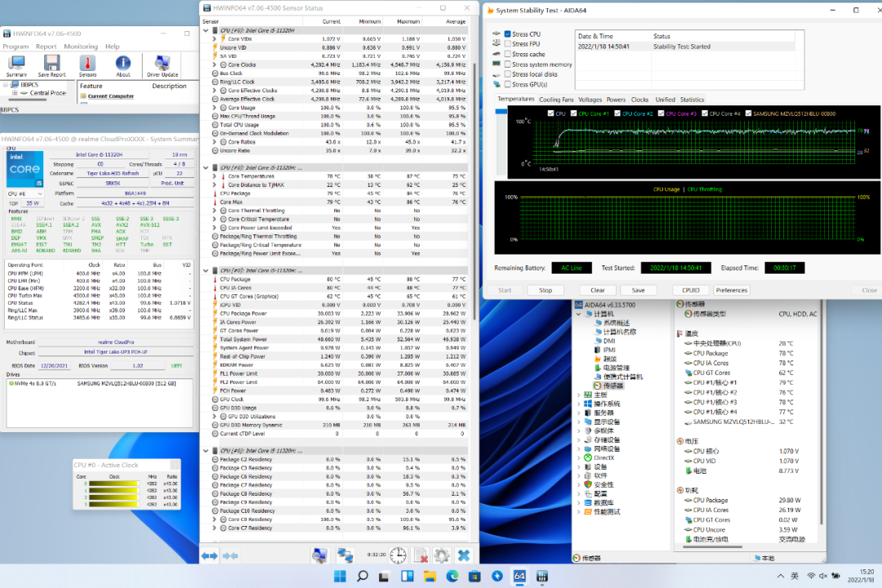Toggle the SAMSUNG MZVLQ512HBLU graph checkbox

point(749,114)
